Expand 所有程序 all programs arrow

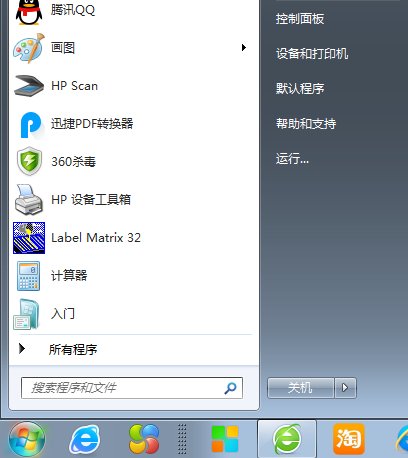tap(22, 349)
